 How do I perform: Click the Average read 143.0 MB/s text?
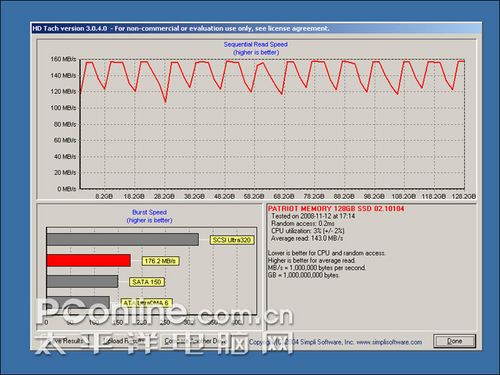point(307,238)
